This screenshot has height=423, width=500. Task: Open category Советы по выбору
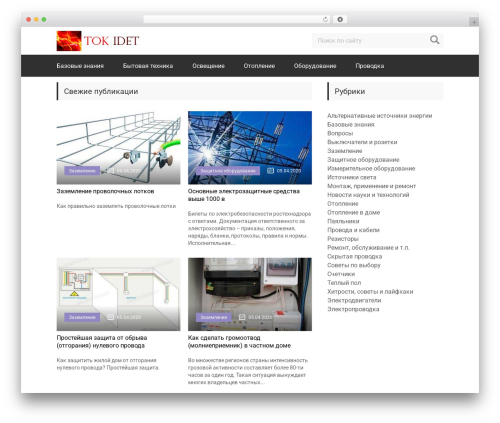[x=354, y=265]
